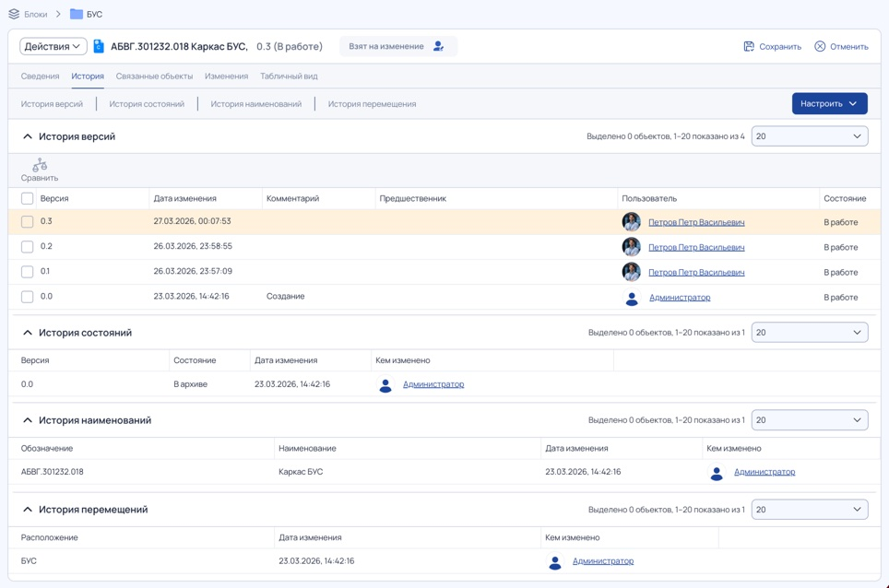
Task: Switch to the Сведения tab
Action: coord(41,76)
